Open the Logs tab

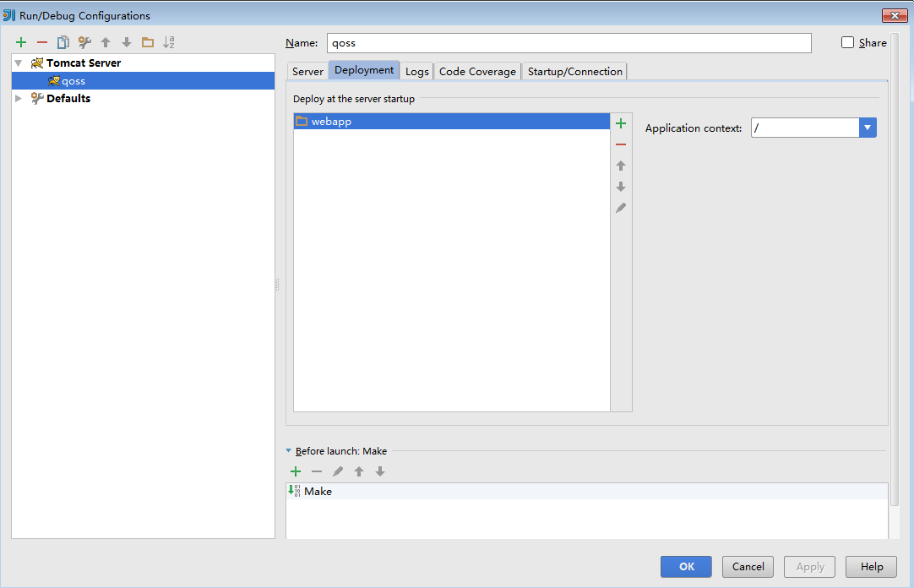tap(416, 71)
